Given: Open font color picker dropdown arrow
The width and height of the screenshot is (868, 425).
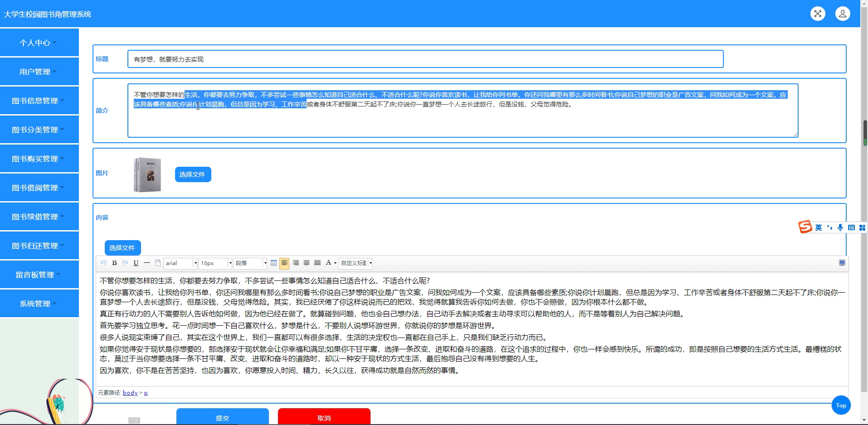Looking at the screenshot, I should pyautogui.click(x=335, y=263).
